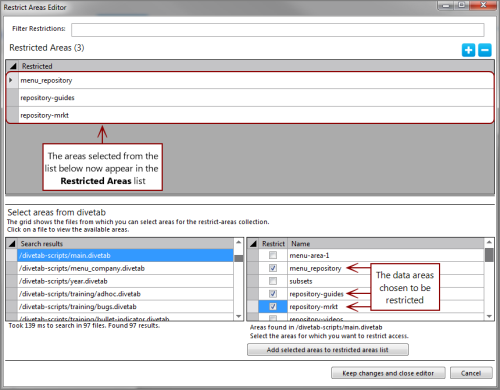Click the menu-area-1 name cell
The width and height of the screenshot is (500, 390).
click(x=386, y=255)
